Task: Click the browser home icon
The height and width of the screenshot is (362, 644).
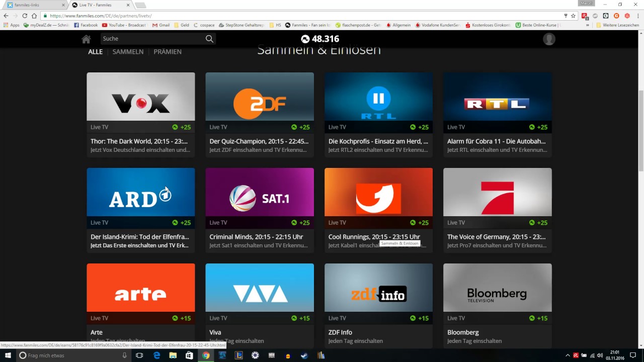Action: click(x=34, y=16)
